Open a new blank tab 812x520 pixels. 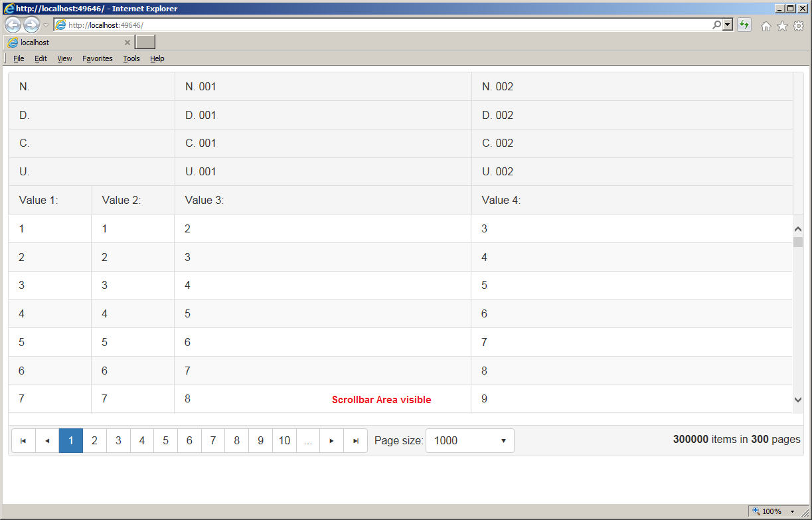click(x=145, y=43)
